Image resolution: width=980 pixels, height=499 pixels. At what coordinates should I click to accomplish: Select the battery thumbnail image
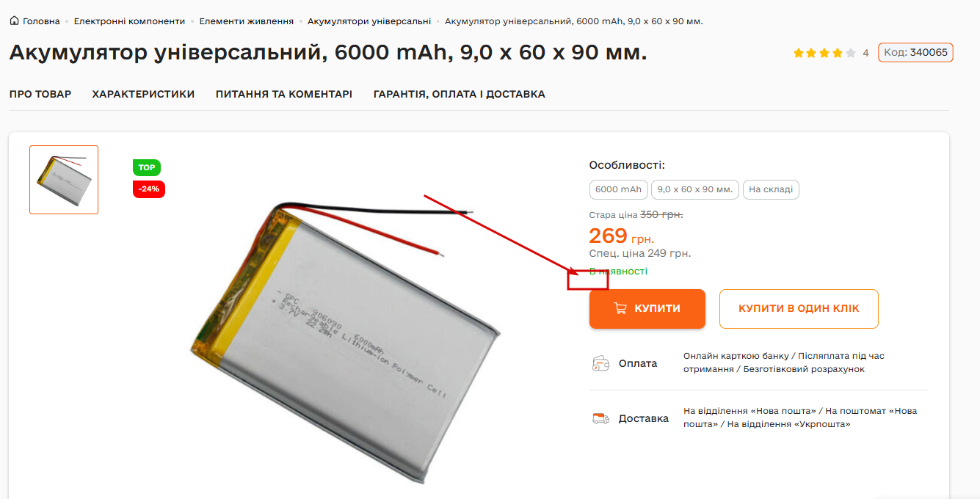[64, 180]
